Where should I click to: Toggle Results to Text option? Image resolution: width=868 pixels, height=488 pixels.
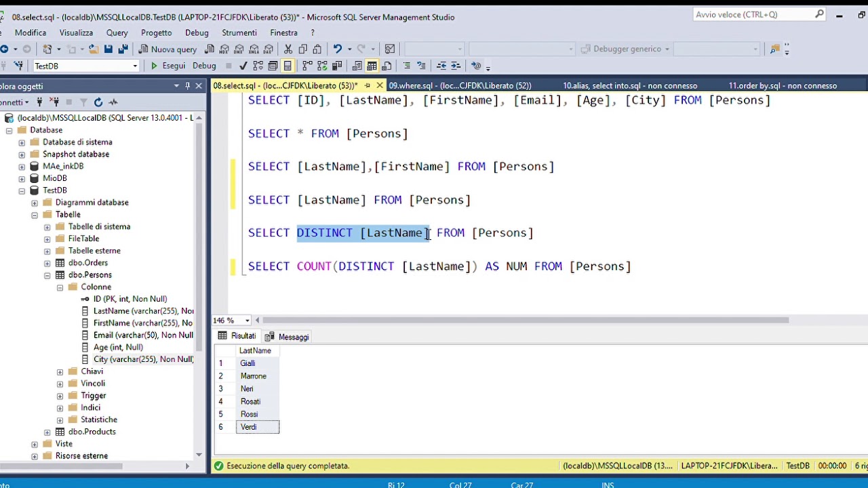pyautogui.click(x=357, y=66)
